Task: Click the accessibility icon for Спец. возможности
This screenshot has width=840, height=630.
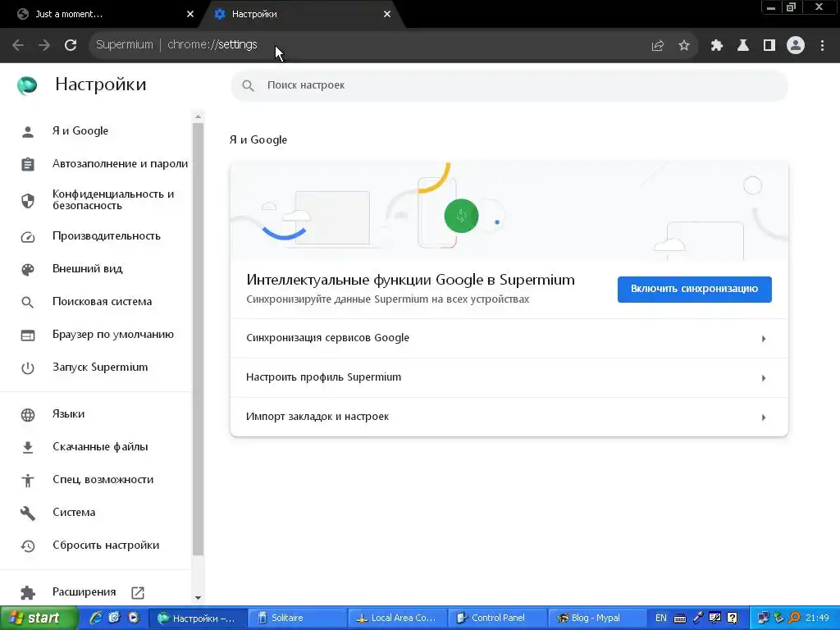Action: click(28, 481)
